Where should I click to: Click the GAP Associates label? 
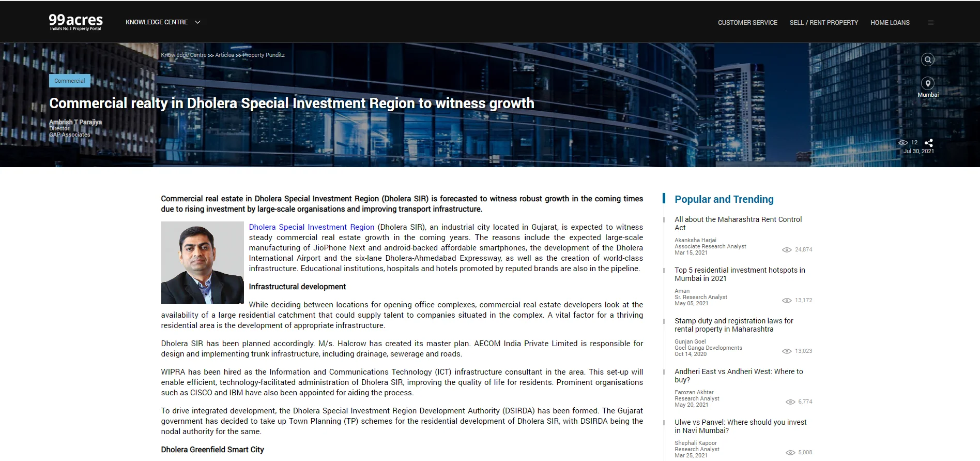click(70, 135)
